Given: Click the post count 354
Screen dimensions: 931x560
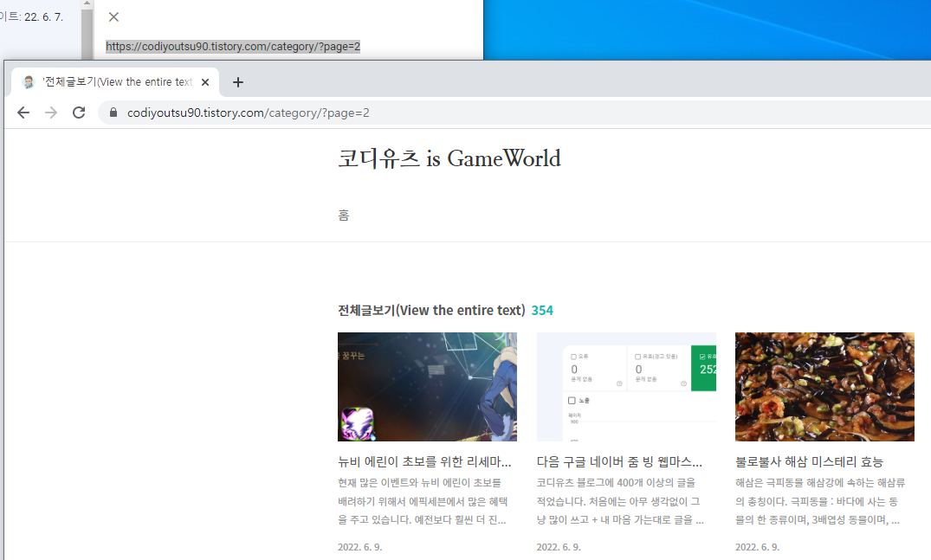Looking at the screenshot, I should pyautogui.click(x=542, y=310).
